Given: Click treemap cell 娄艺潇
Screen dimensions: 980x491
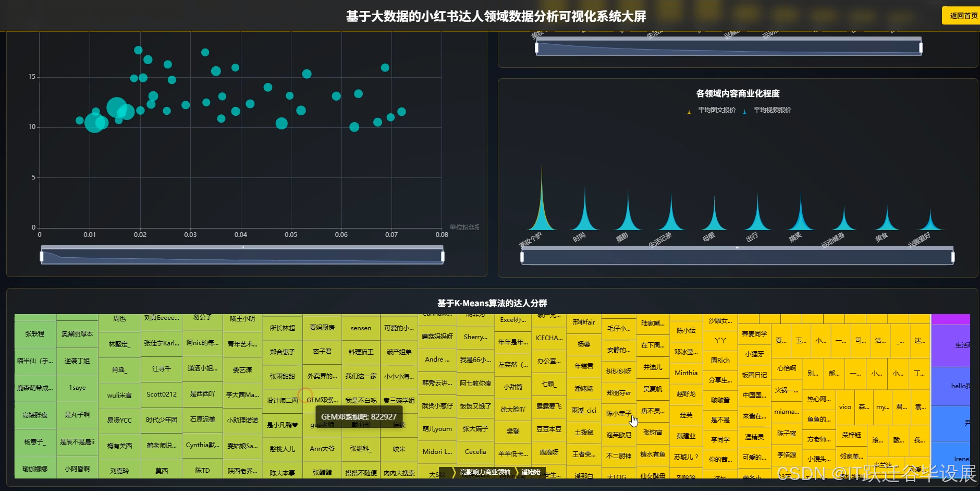Looking at the screenshot, I should pyautogui.click(x=242, y=370).
